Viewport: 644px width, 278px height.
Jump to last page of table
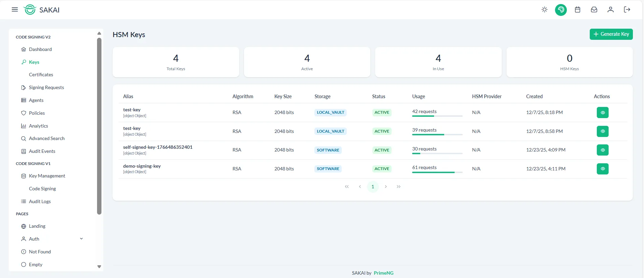398,187
